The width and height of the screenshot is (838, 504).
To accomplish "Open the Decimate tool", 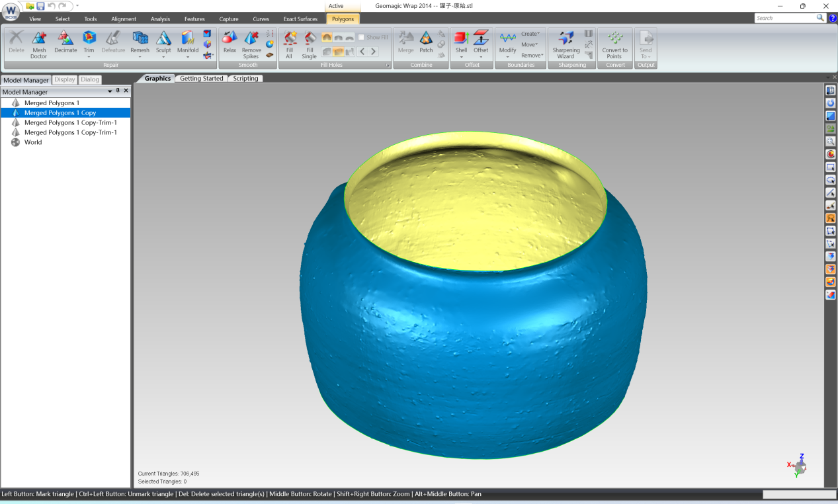I will (x=65, y=44).
